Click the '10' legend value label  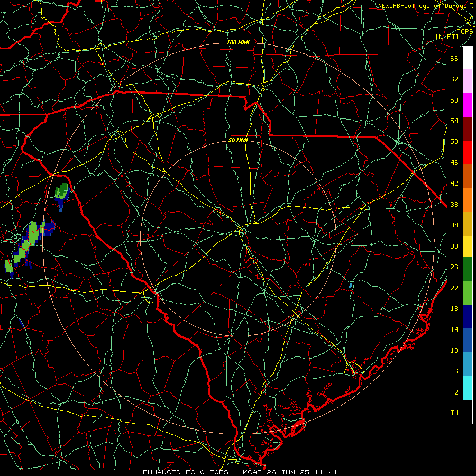tap(454, 350)
